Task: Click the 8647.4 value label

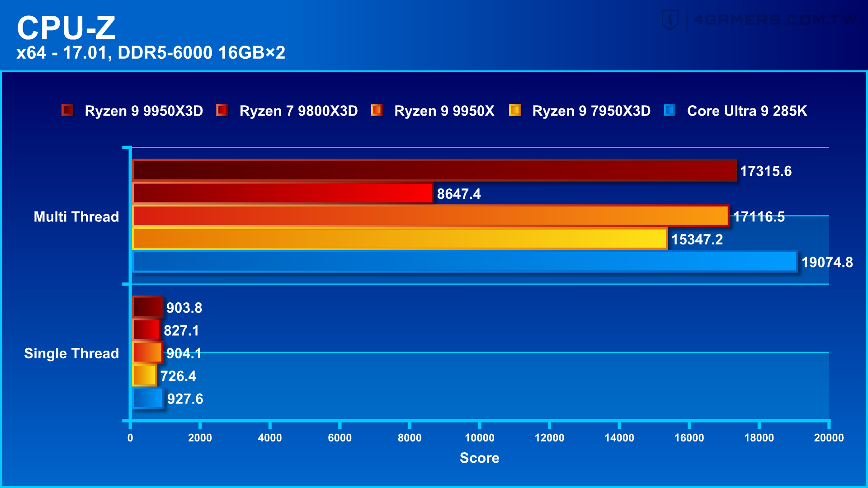Action: click(459, 194)
